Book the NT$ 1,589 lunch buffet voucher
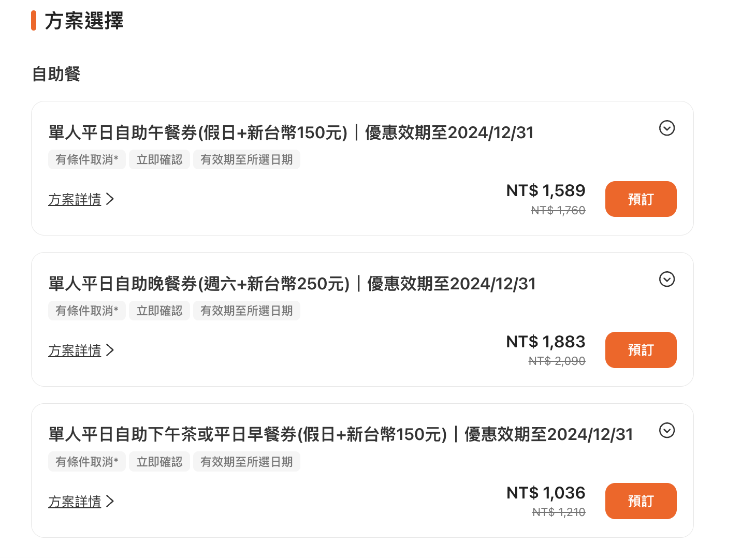The width and height of the screenshot is (756, 558). tap(641, 199)
